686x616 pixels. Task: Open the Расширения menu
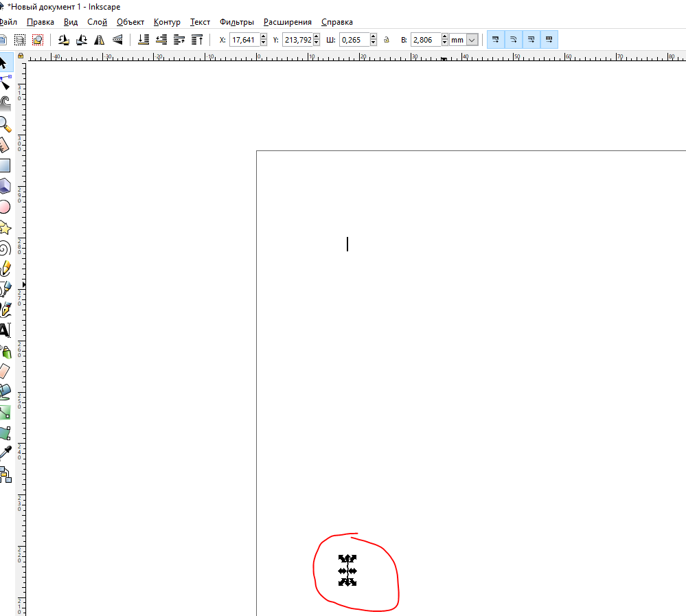288,22
